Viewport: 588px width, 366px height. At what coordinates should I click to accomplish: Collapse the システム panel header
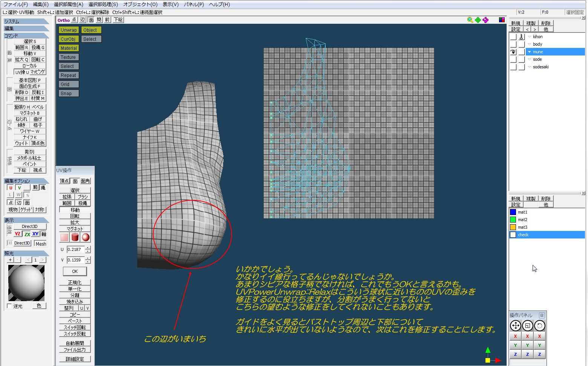point(26,22)
